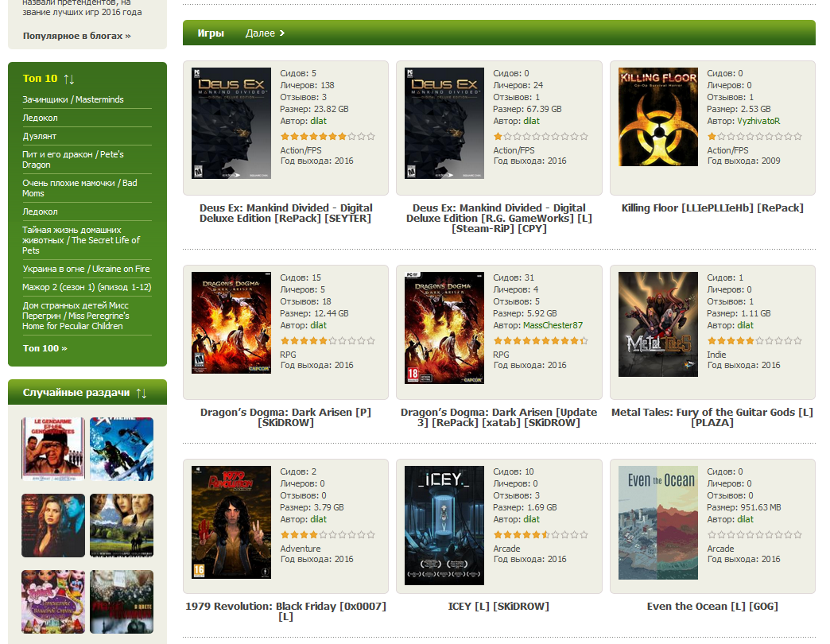The width and height of the screenshot is (830, 644).
Task: Open 1979 Revolution cover image
Action: coord(231,522)
